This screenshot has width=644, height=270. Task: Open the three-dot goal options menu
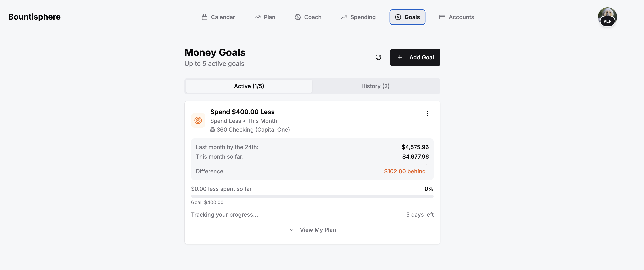[427, 114]
